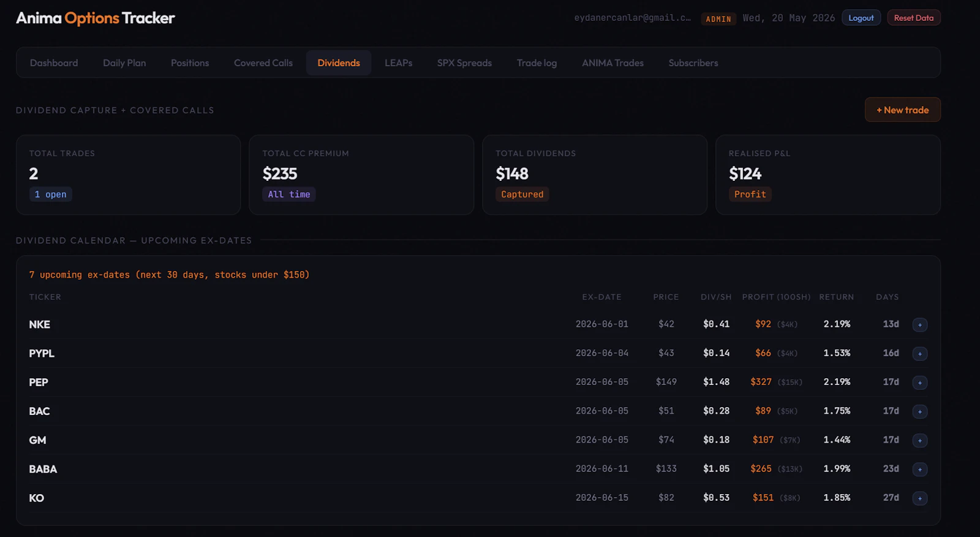Click the $327 profit value for PEP
Screen dimensions: 980x537
point(761,382)
